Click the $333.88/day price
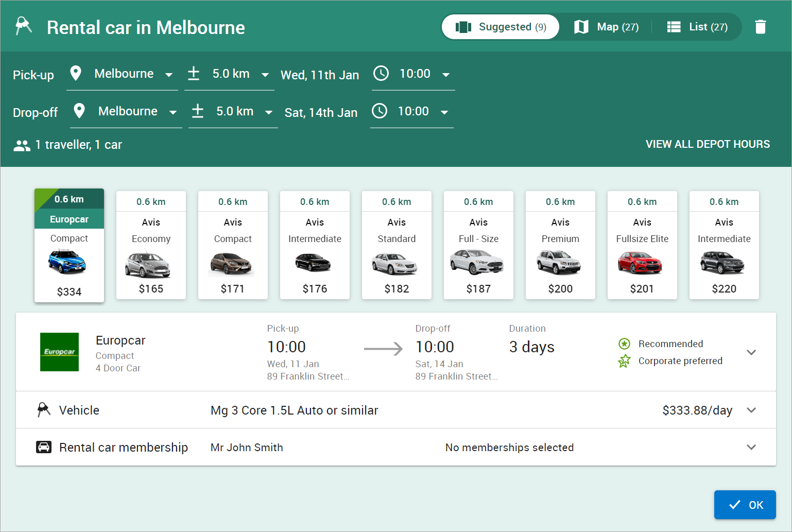This screenshot has height=532, width=792. point(697,410)
